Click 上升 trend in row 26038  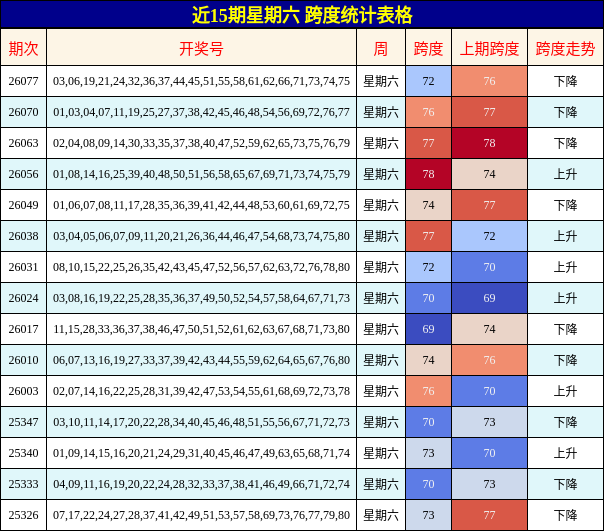(565, 236)
